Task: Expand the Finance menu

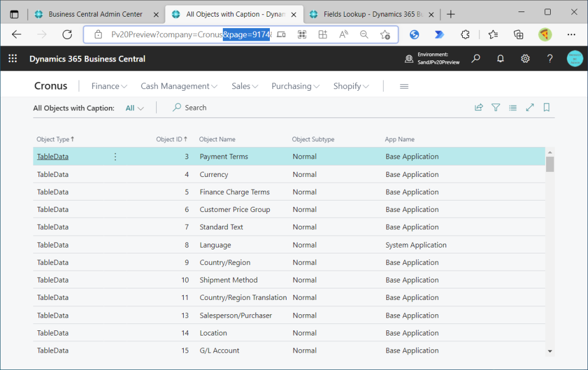Action: tap(109, 86)
